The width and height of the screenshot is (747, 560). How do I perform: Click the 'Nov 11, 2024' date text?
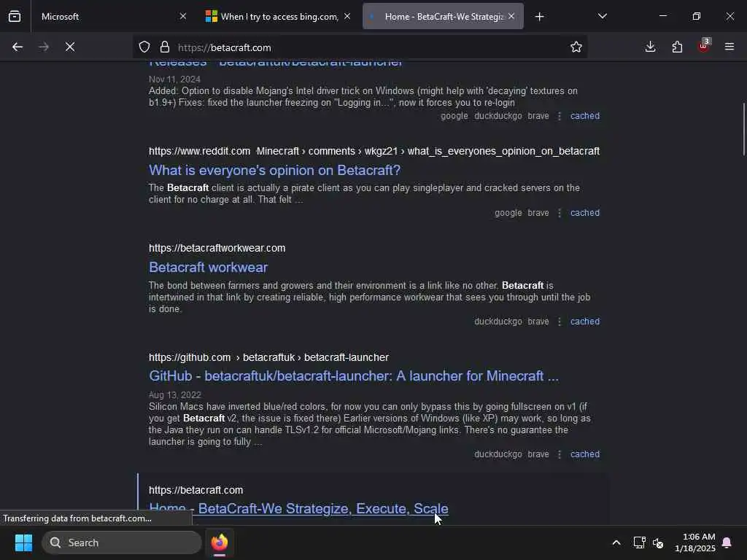pyautogui.click(x=174, y=79)
